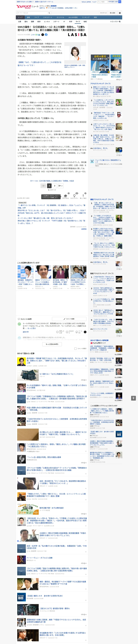Screen dimensions: 138x644
Task: Open settings via the gear icon
Action: (x=120, y=13)
